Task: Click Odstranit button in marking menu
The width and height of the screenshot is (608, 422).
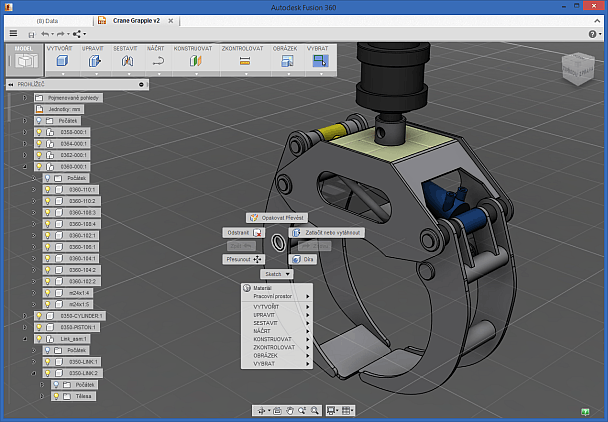Action: coord(244,233)
